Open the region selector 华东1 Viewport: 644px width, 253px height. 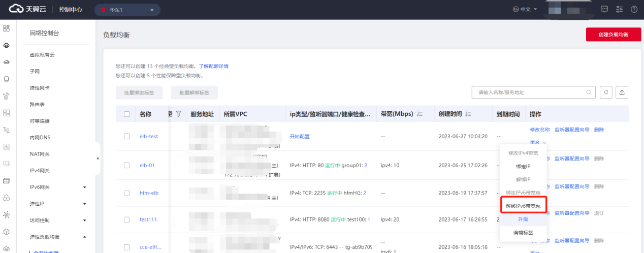point(127,10)
